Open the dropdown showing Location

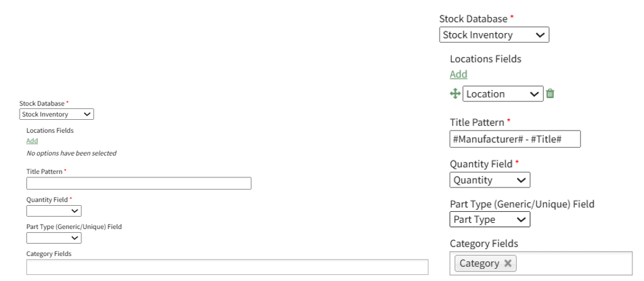tap(502, 94)
